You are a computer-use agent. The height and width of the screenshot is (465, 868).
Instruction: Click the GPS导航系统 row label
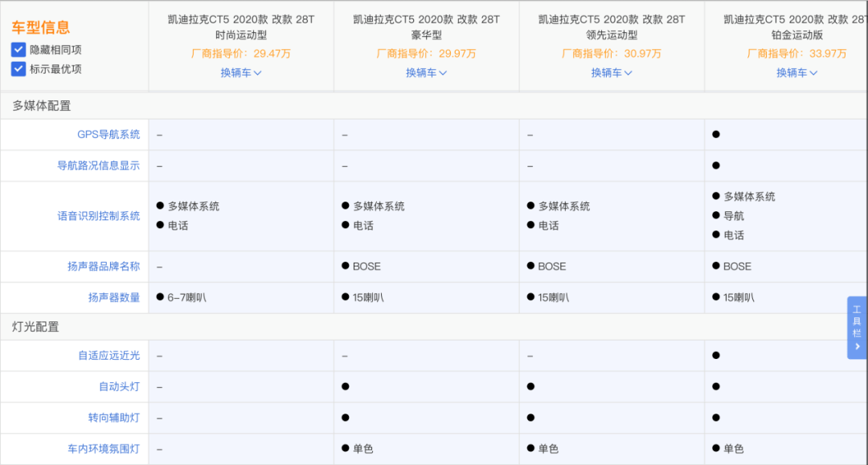108,135
